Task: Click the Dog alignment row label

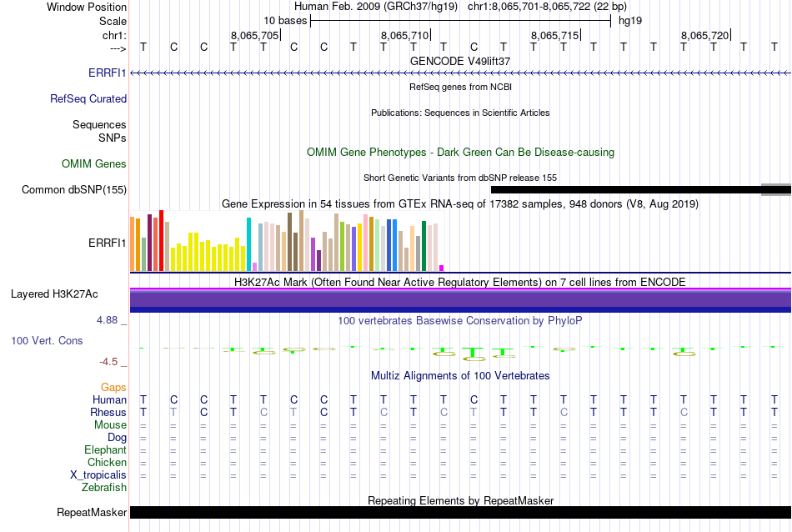Action: point(117,438)
